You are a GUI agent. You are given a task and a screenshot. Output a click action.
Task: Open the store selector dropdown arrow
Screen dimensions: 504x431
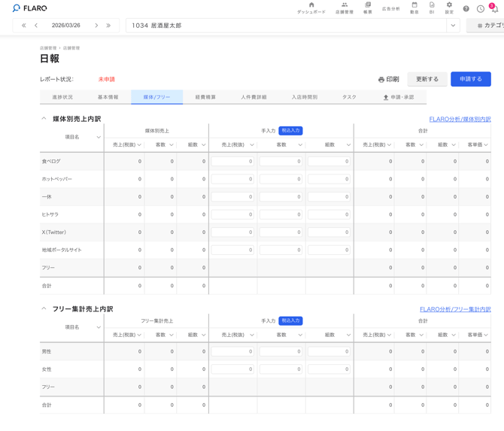pos(453,26)
